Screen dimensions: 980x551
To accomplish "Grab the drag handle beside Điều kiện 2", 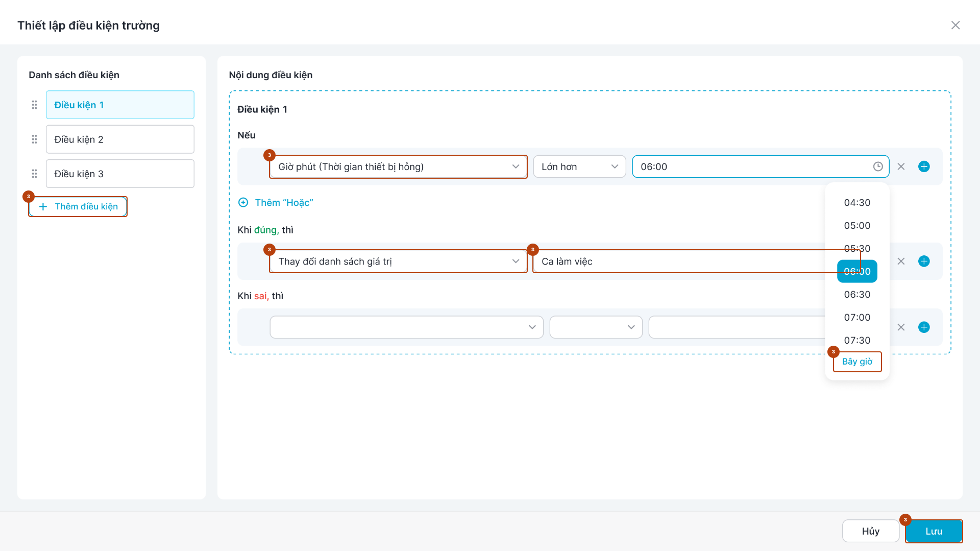I will click(34, 139).
